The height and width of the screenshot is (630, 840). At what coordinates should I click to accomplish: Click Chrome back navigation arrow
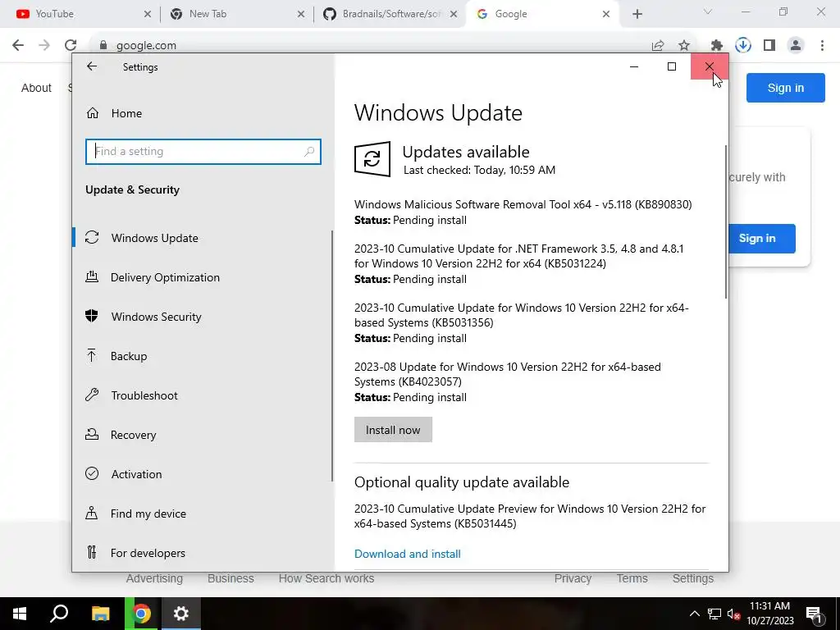(18, 45)
